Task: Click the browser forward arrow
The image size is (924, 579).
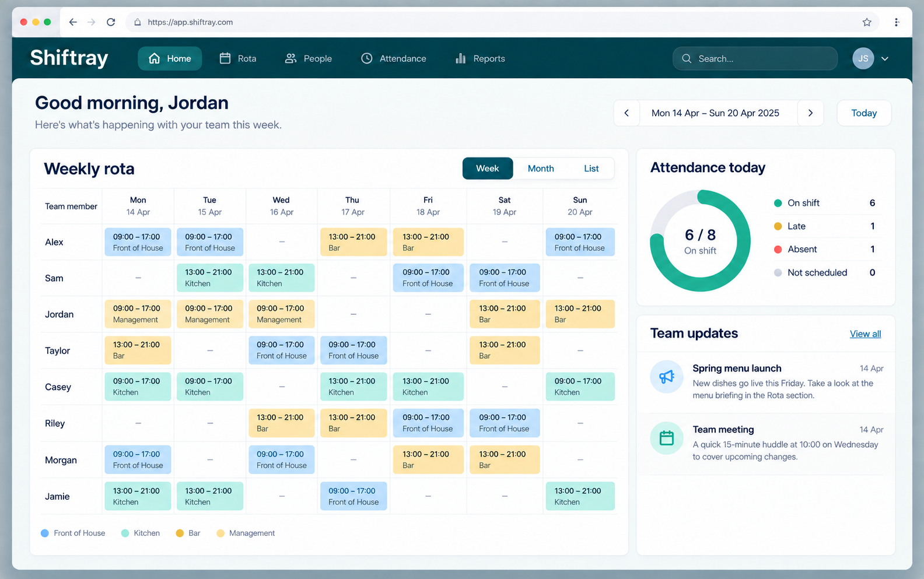Action: pos(92,22)
